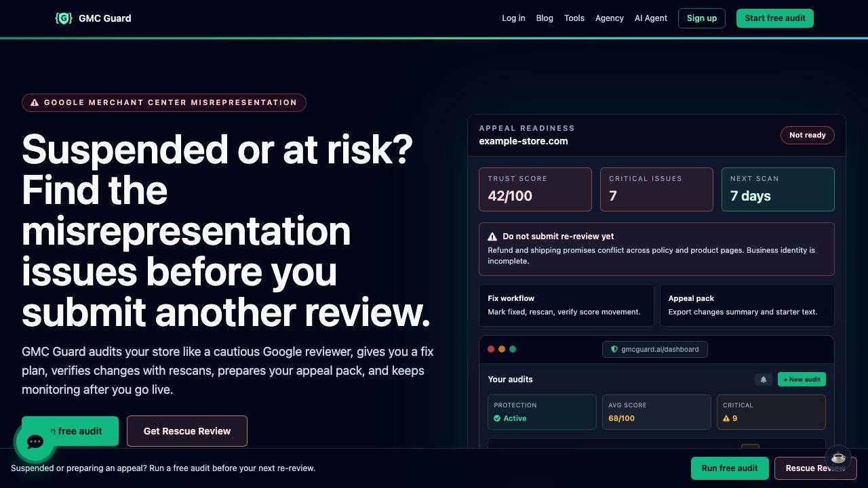This screenshot has width=868, height=488.
Task: Click the Not ready status badge
Action: (x=808, y=135)
